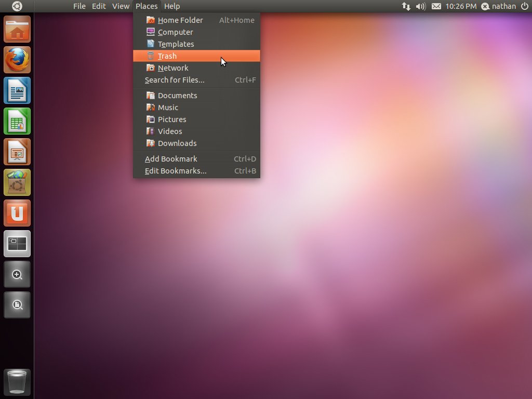This screenshot has height=399, width=532.
Task: Launch Ubuntu One from the launcher
Action: coord(17,212)
